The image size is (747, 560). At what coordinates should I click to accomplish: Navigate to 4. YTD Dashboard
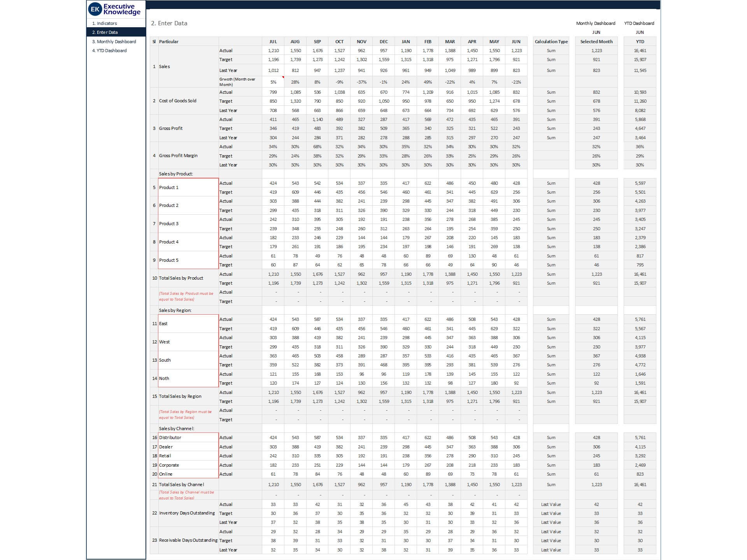pos(109,51)
